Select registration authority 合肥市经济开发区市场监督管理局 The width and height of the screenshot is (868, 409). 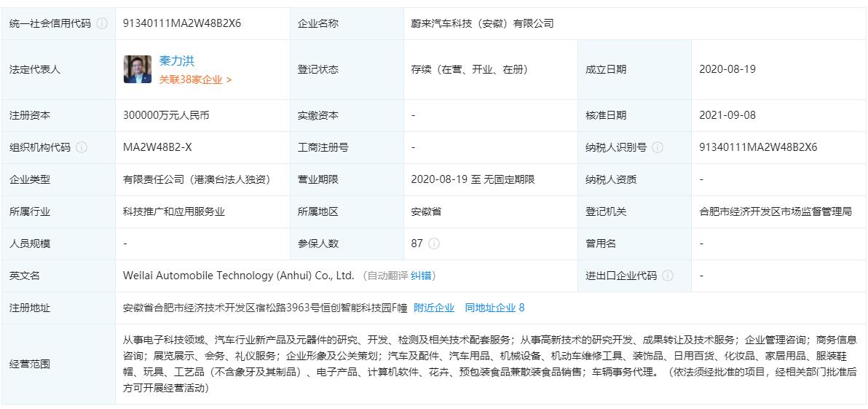pyautogui.click(x=776, y=211)
